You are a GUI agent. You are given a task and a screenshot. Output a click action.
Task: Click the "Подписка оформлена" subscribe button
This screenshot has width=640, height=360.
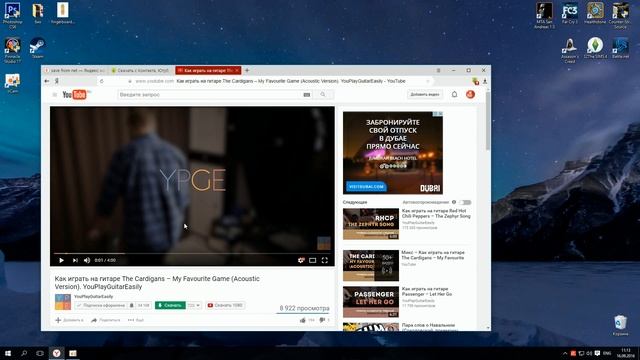coord(101,305)
